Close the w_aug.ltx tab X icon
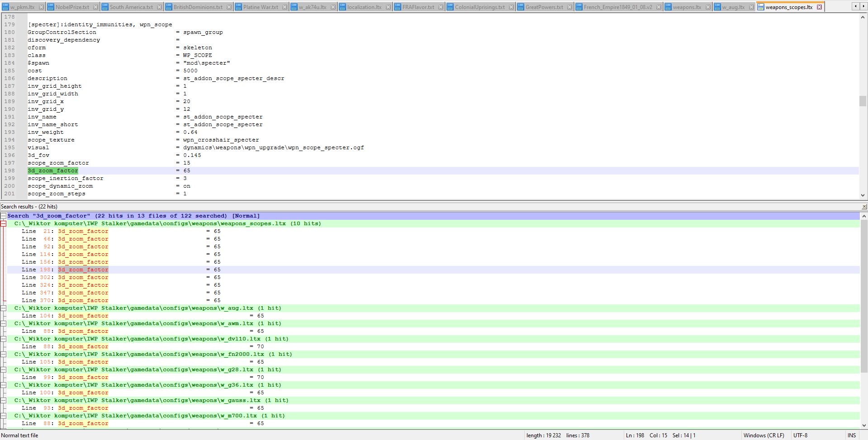 pos(752,7)
